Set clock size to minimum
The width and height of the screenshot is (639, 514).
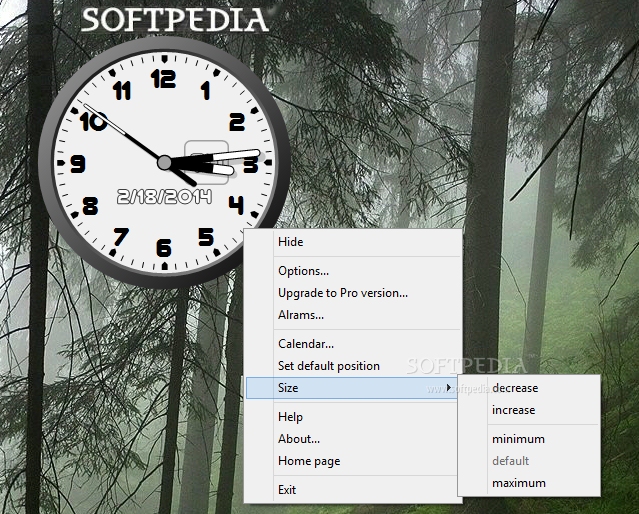(x=529, y=439)
